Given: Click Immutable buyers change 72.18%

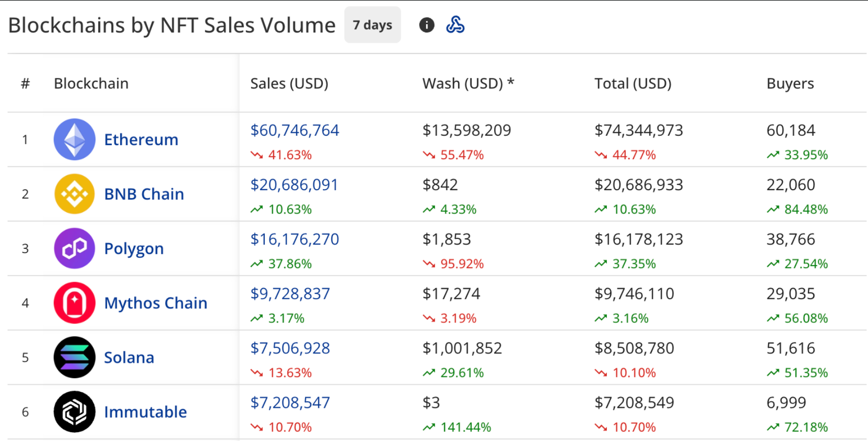Looking at the screenshot, I should pos(797,427).
